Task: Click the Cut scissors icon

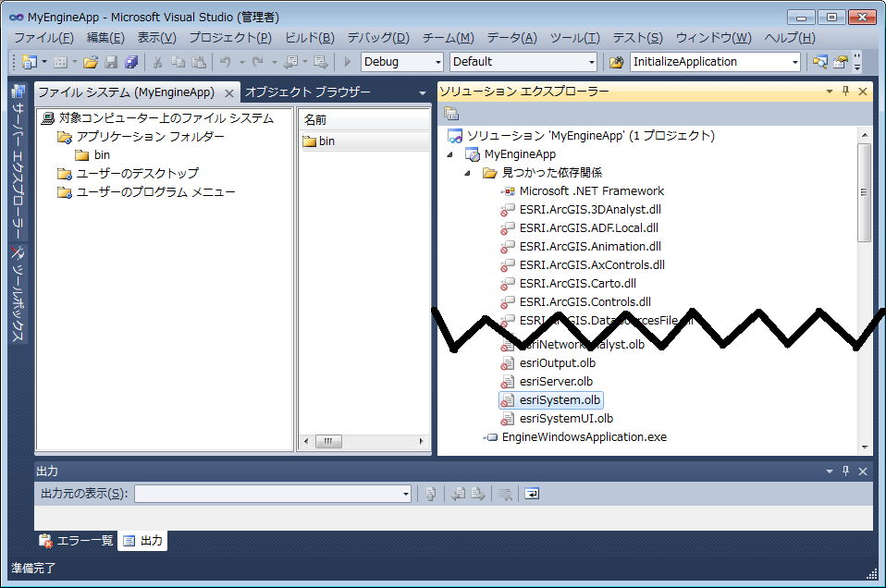Action: pyautogui.click(x=157, y=62)
